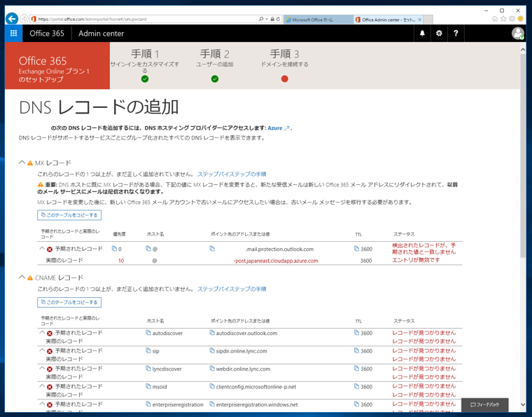Click the browser smiley feedback icon

coord(521,19)
